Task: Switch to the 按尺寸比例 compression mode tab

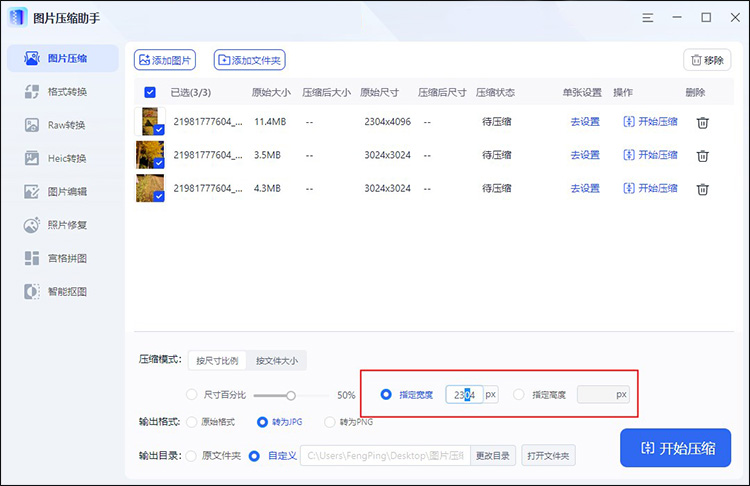Action: tap(217, 360)
